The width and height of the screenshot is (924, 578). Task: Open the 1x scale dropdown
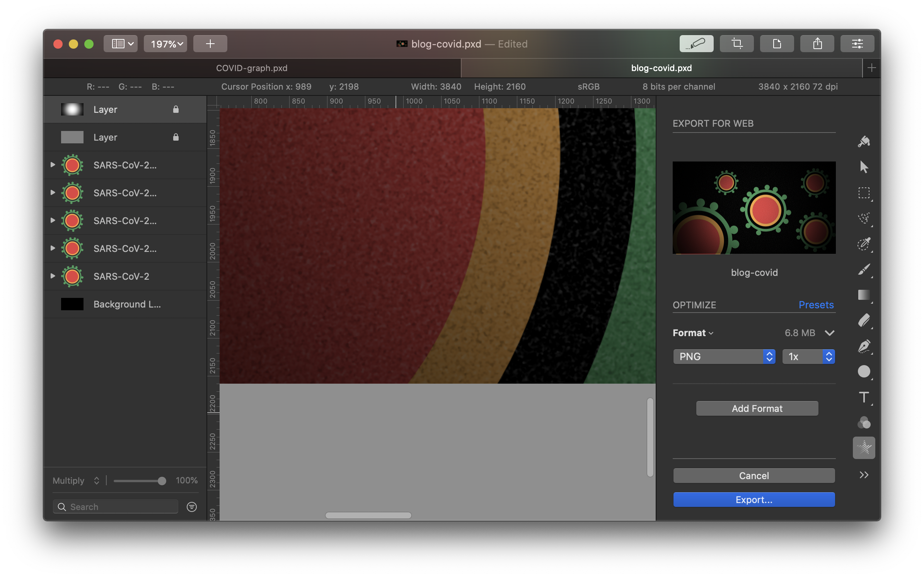(x=808, y=356)
